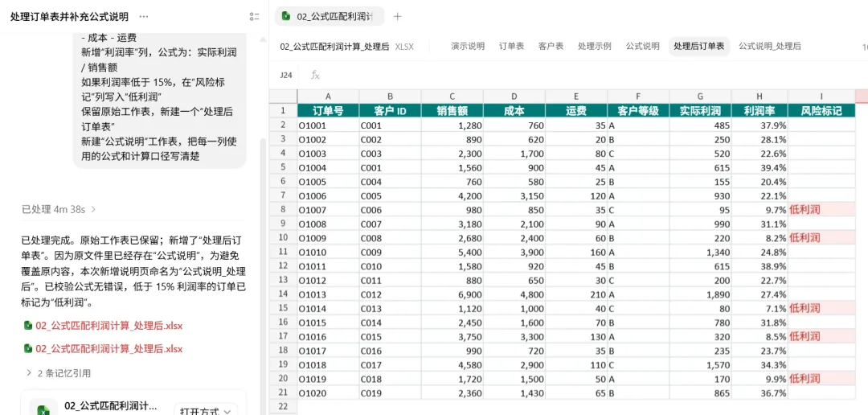Click the 订单号 header cell
The height and width of the screenshot is (415, 868).
(328, 111)
